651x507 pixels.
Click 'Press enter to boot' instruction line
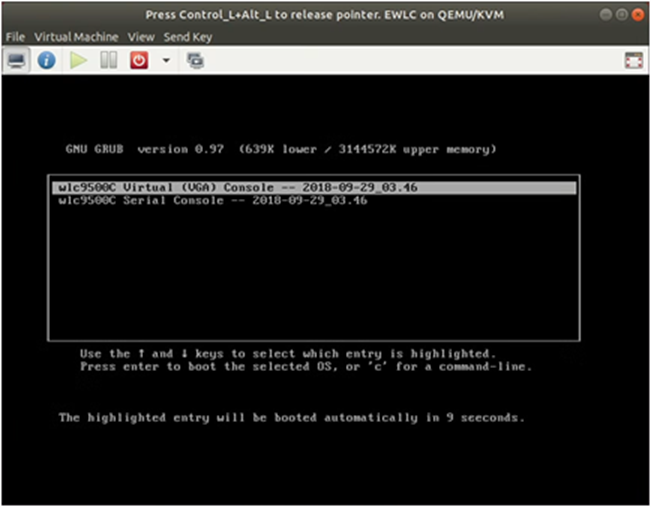[x=306, y=367]
